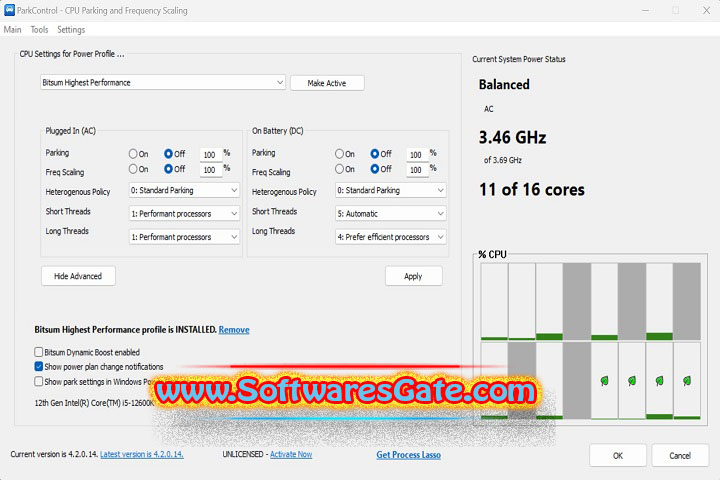The width and height of the screenshot is (720, 480).
Task: Click the Make Active button
Action: point(327,83)
